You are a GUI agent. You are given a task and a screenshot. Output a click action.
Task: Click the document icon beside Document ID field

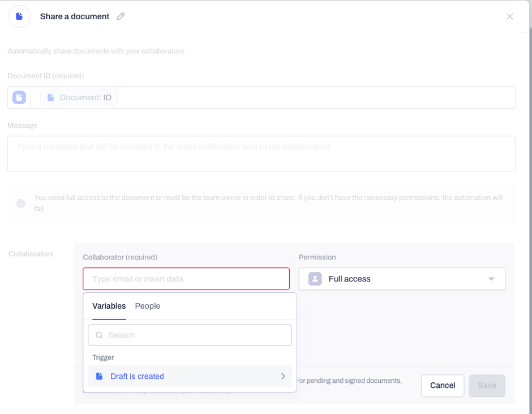pyautogui.click(x=19, y=97)
